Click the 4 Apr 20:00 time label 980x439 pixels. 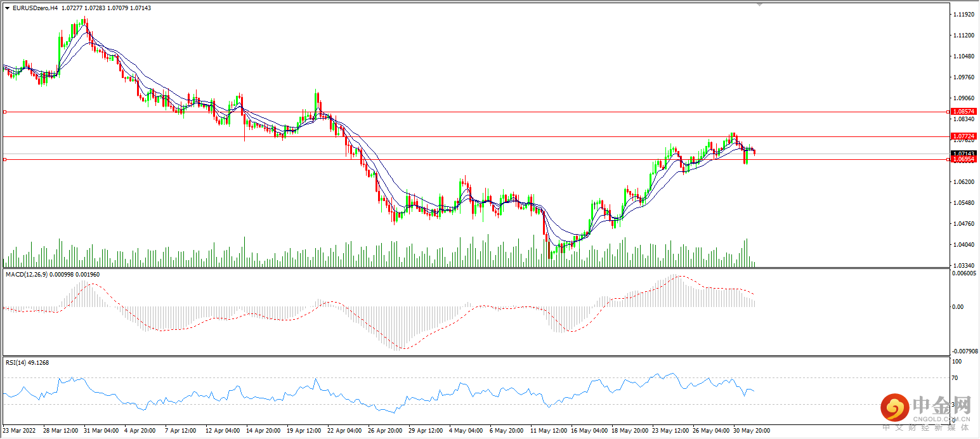(140, 430)
